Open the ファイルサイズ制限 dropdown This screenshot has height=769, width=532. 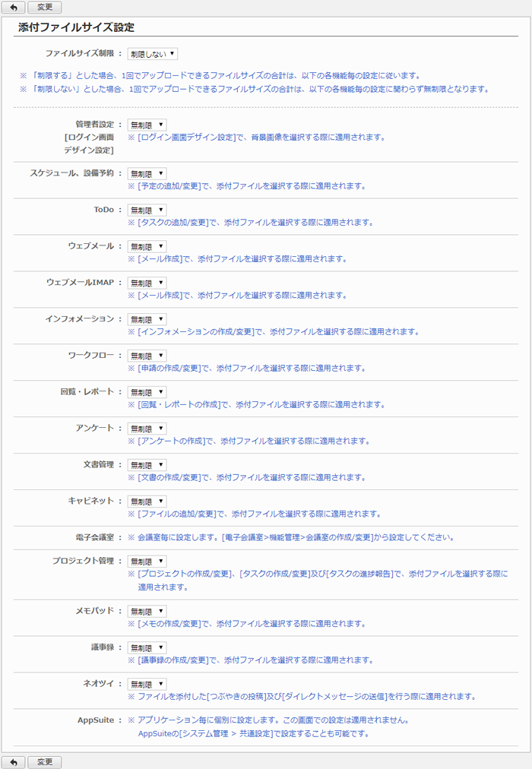pyautogui.click(x=152, y=54)
